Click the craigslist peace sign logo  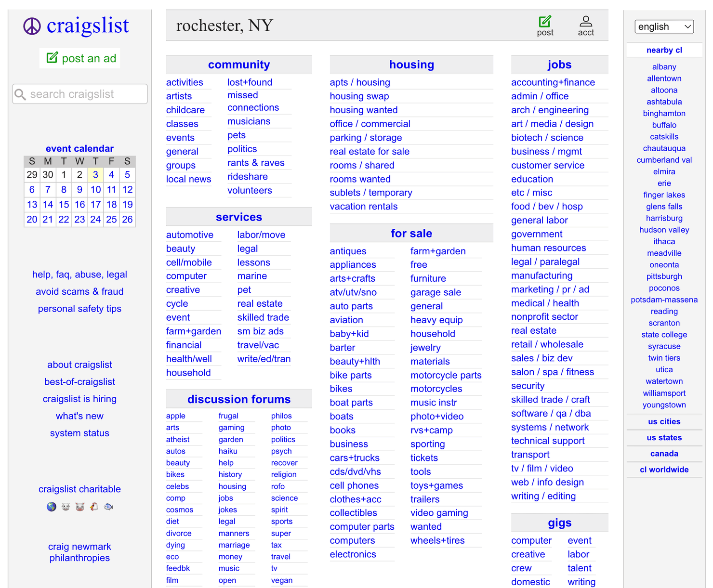(32, 26)
